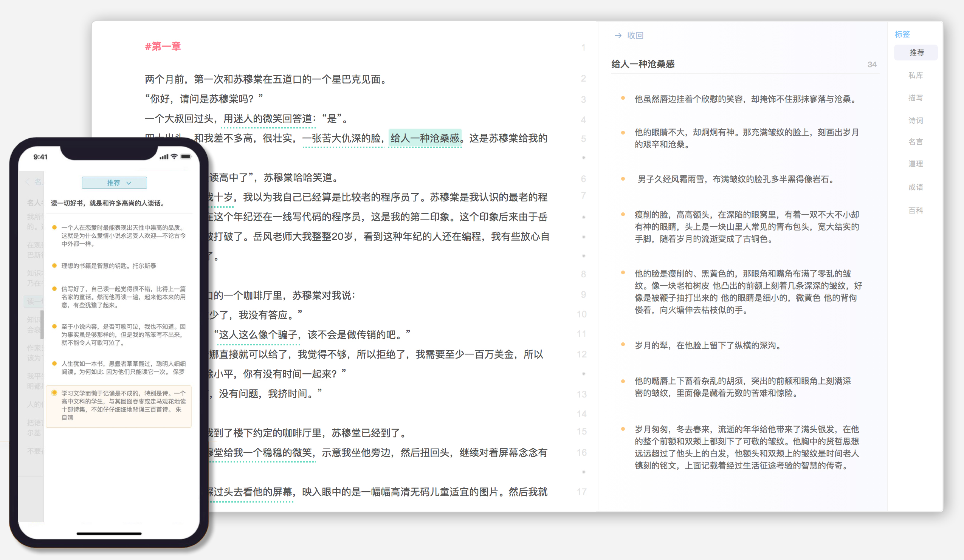Click the 收回 arrow icon

pos(617,36)
